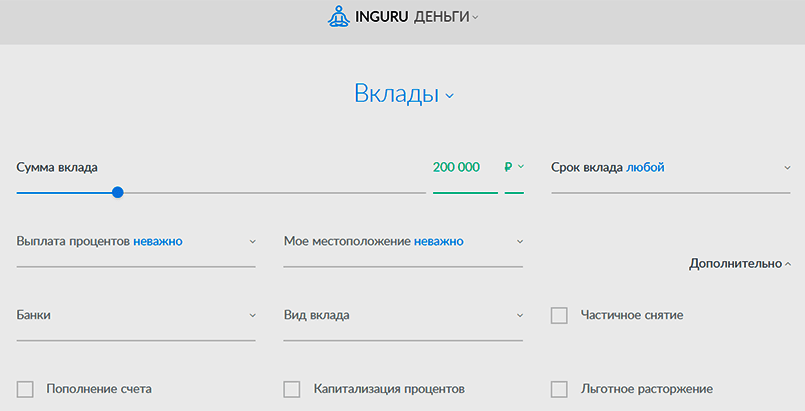Click неважно value in Мое местоположение
Screen dimensions: 805x411
pyautogui.click(x=438, y=241)
